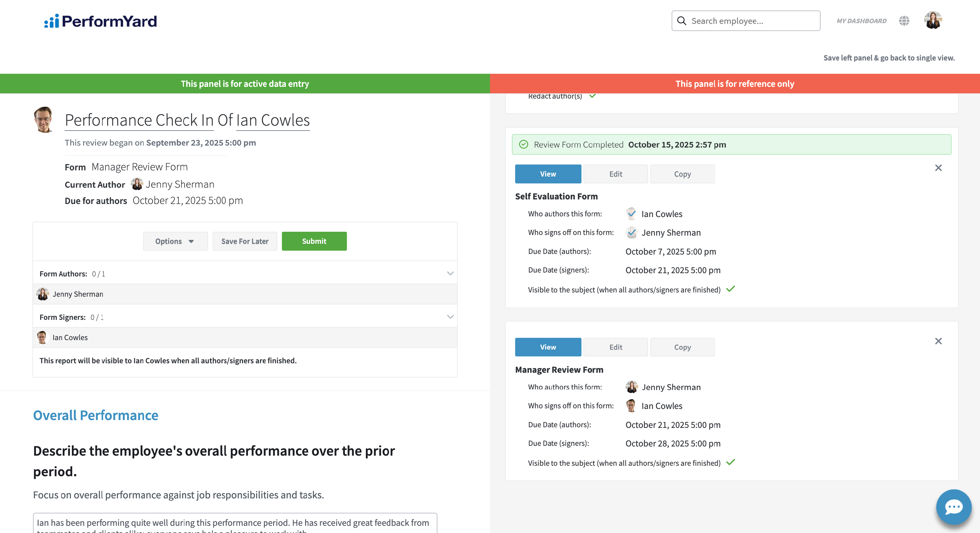Click Save left panel & go back link

[x=889, y=58]
